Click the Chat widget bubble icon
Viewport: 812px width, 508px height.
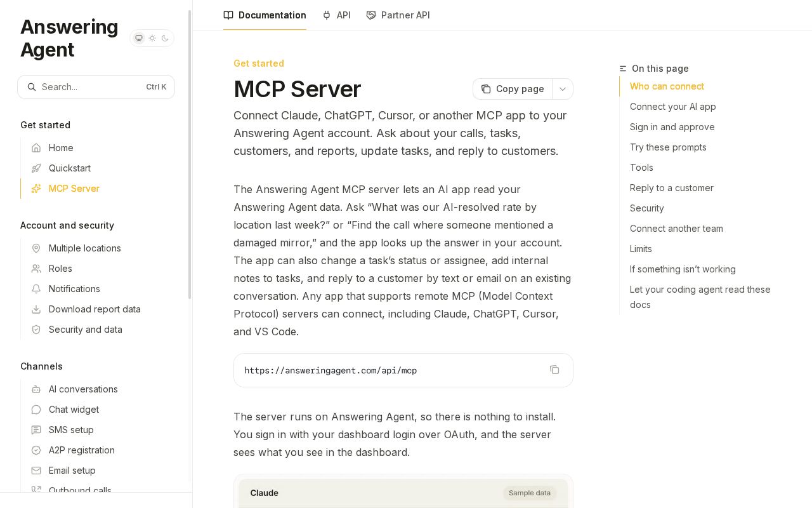[x=36, y=410]
